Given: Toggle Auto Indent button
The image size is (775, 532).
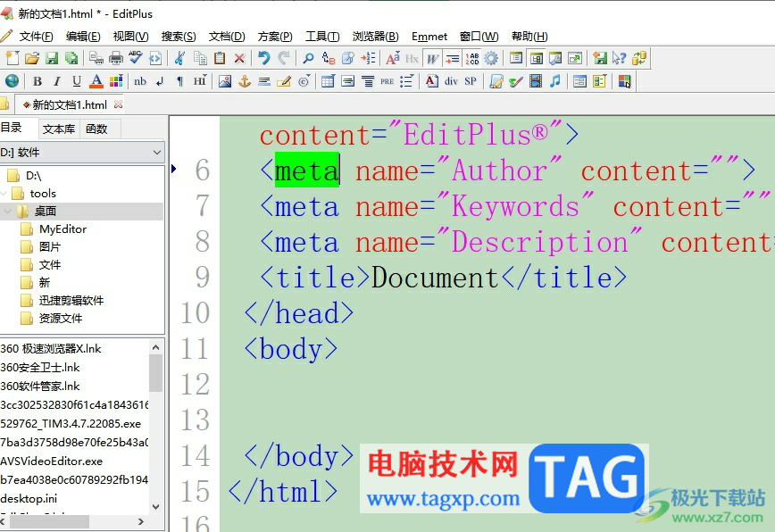Looking at the screenshot, I should click(x=453, y=58).
